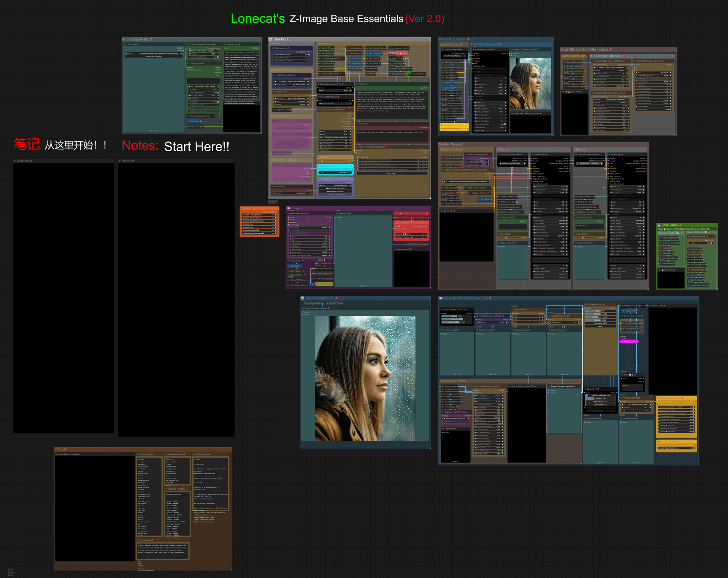Increase the steps value in KSampler
The width and height of the screenshot is (728, 578).
[x=330, y=237]
